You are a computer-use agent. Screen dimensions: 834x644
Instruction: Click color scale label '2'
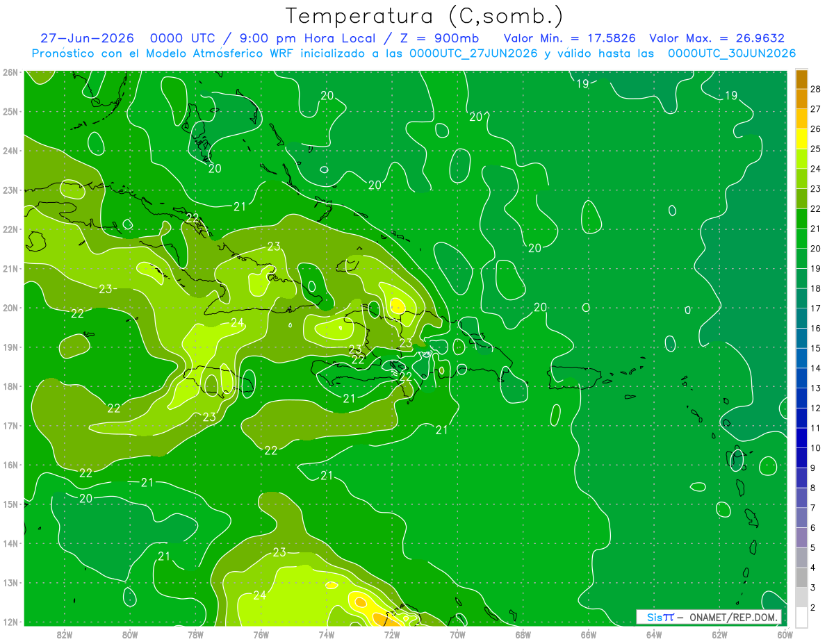pos(813,608)
